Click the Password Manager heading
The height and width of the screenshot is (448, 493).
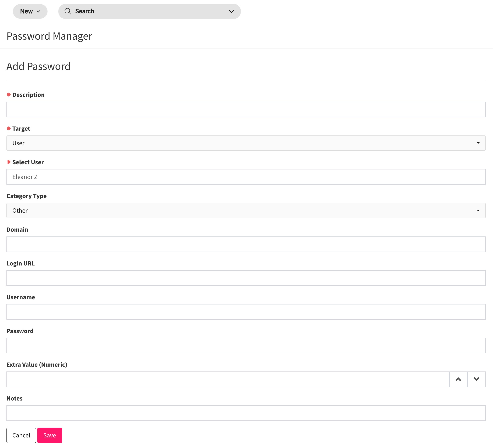49,36
